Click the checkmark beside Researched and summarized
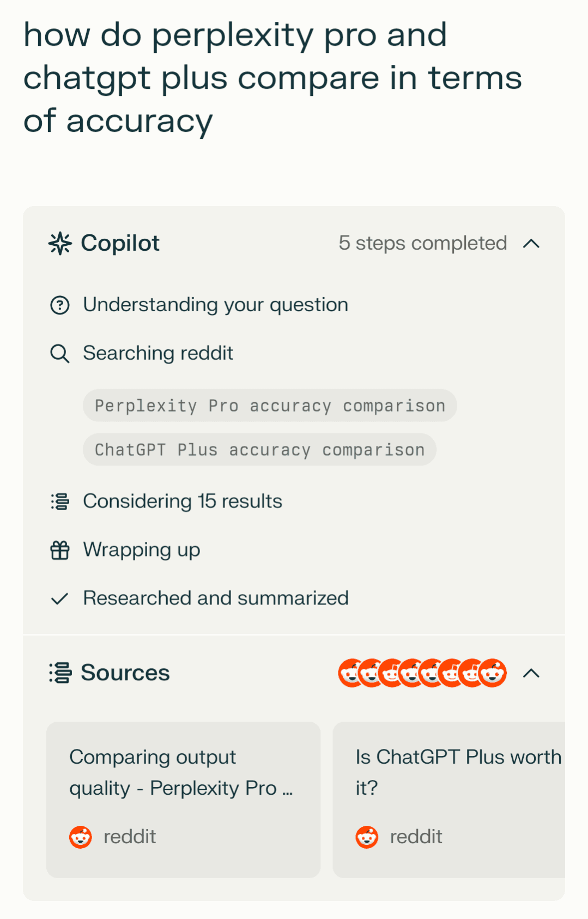This screenshot has height=919, width=588. [x=59, y=599]
